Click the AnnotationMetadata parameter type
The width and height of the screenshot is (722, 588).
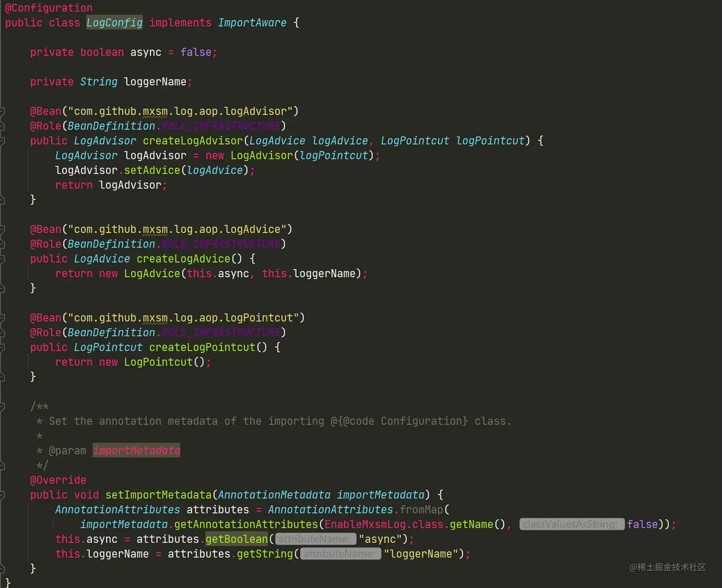pos(274,495)
